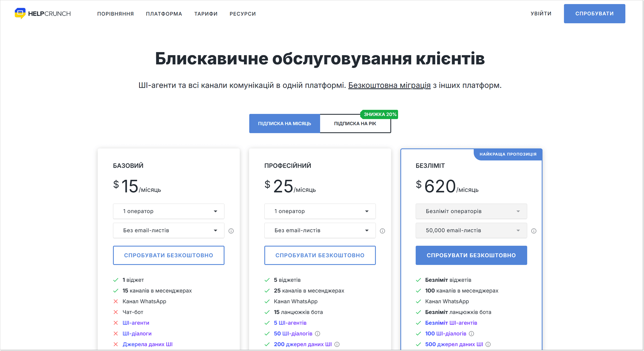This screenshot has width=644, height=351.
Task: Click УВІЙТИ link in the header
Action: pos(541,14)
